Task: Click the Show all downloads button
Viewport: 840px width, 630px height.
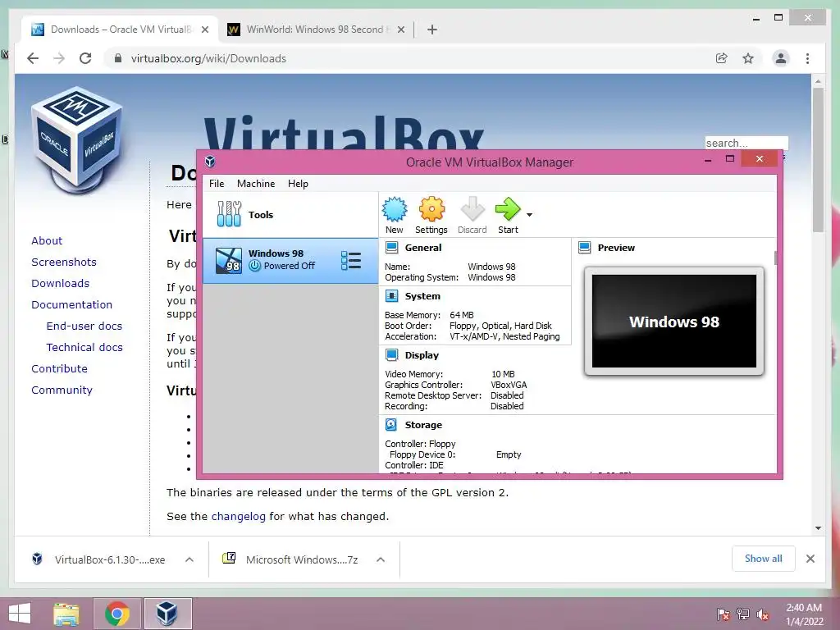Action: point(764,559)
